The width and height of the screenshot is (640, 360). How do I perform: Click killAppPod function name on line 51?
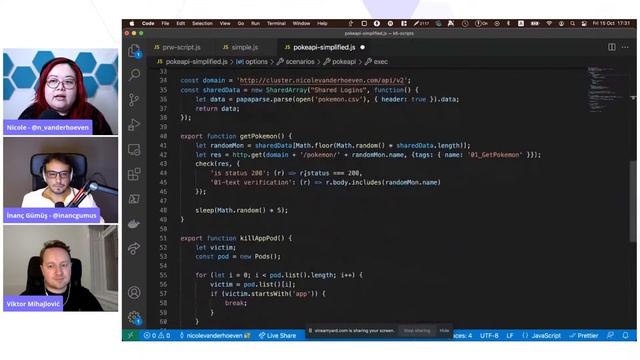[258, 238]
